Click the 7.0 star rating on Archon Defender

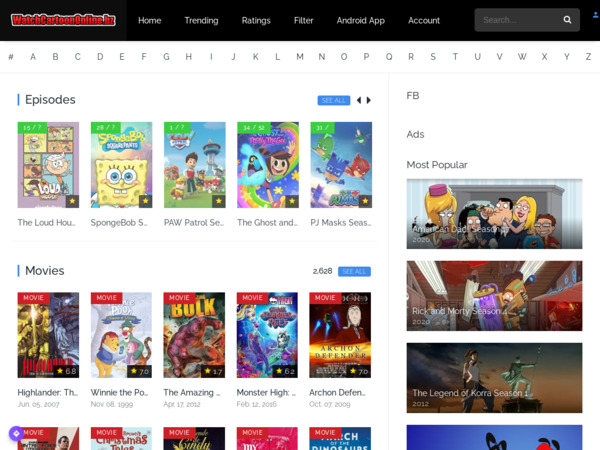(x=359, y=371)
